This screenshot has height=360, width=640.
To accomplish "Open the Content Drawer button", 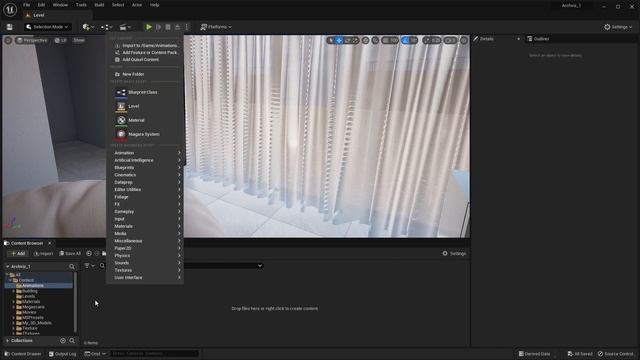I will (23, 353).
